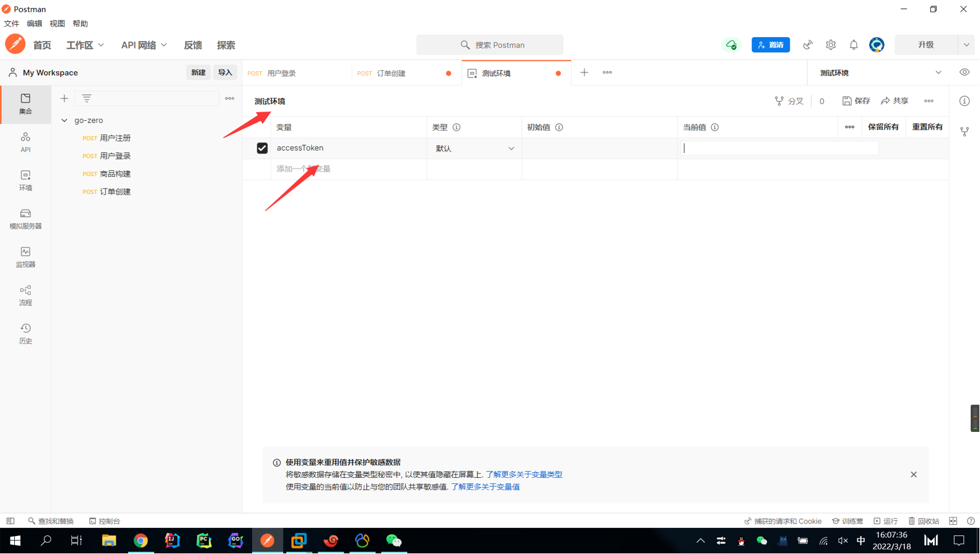The width and height of the screenshot is (980, 554).
Task: Click the plus icon to create a collection
Action: pos(64,99)
